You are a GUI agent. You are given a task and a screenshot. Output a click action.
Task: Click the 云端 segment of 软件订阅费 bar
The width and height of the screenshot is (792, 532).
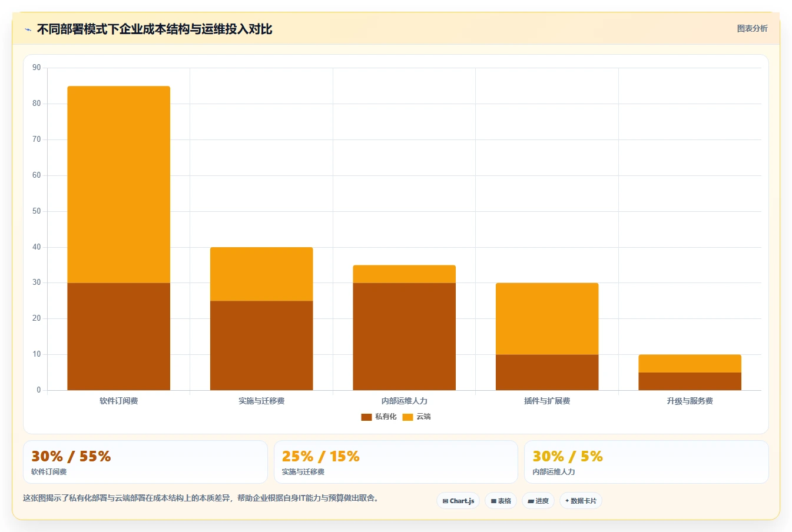[119, 185]
